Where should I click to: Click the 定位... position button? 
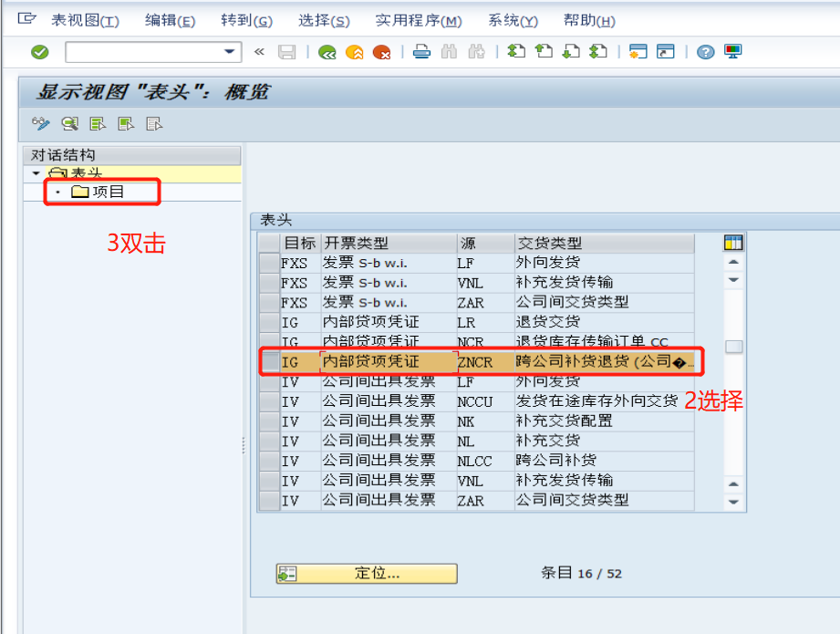pos(367,574)
